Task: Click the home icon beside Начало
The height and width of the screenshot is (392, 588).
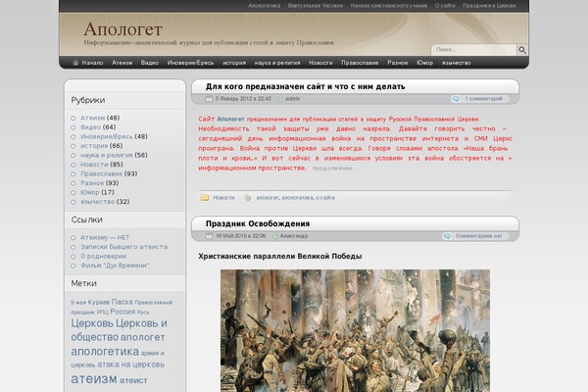Action: click(x=75, y=63)
